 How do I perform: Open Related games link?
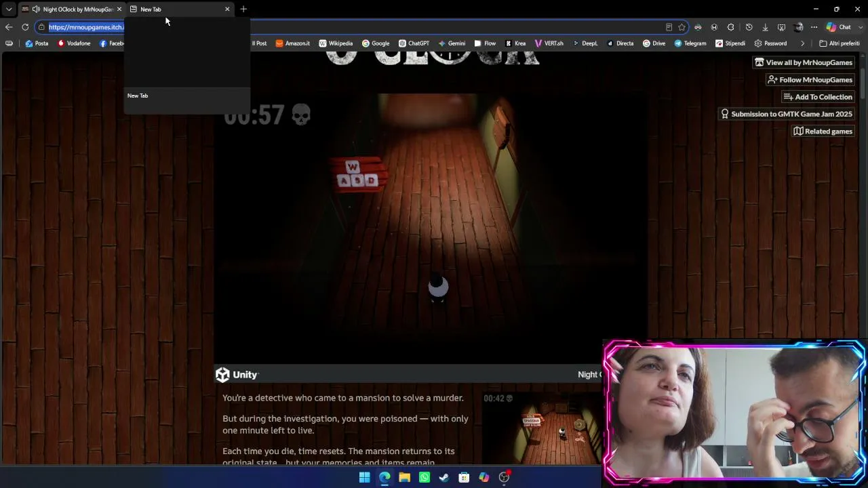click(x=823, y=131)
